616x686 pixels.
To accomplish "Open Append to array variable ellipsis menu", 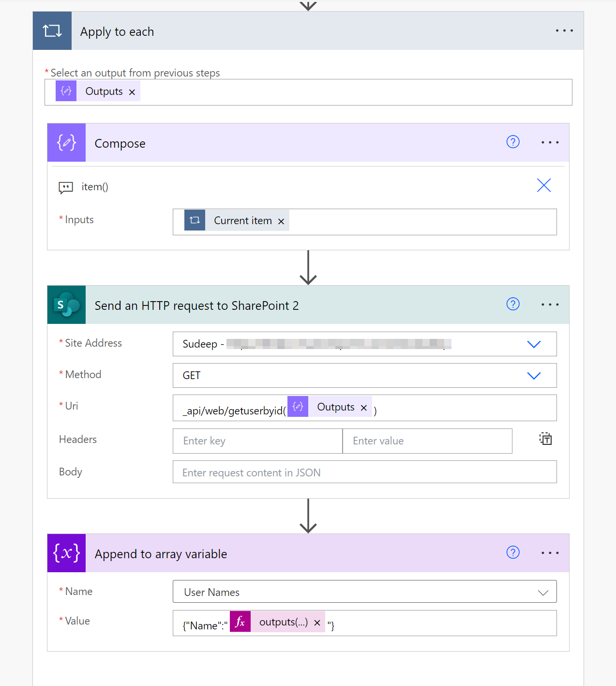I will (x=550, y=553).
